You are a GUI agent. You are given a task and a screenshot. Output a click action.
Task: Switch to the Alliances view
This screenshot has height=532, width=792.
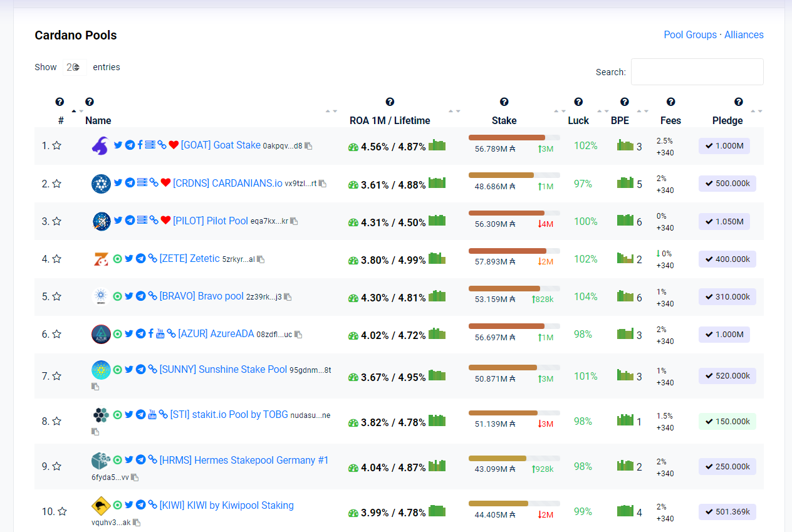point(744,35)
